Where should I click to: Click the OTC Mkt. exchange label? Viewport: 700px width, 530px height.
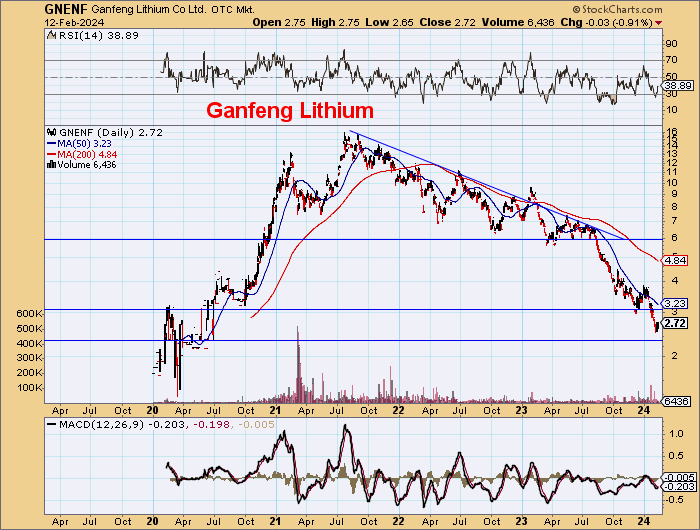tap(233, 9)
